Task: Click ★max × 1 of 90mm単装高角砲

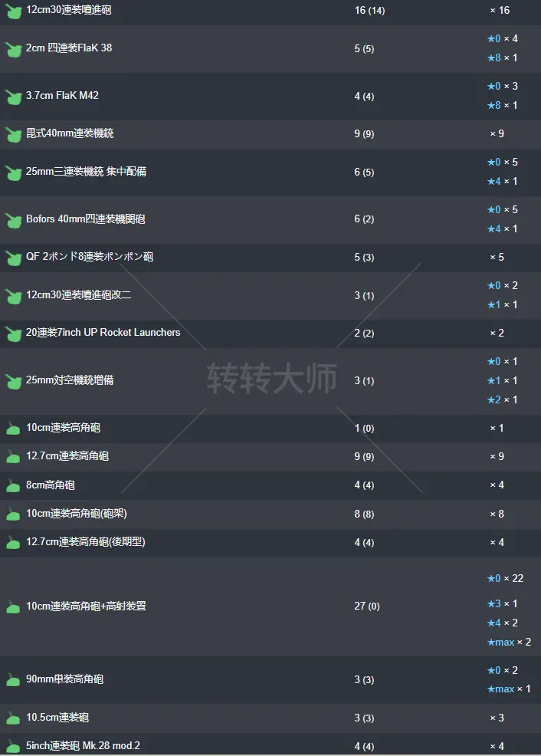Action: (510, 689)
